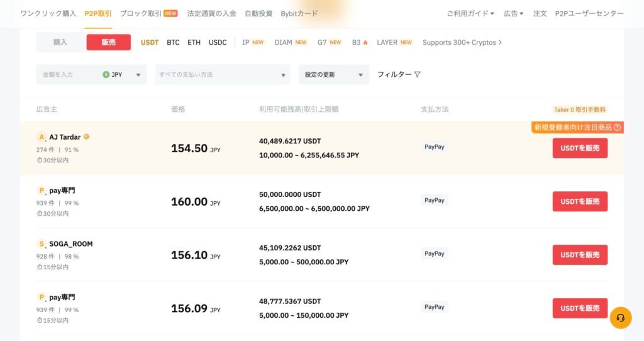Open 法定通貨の入金 tab

click(x=211, y=14)
